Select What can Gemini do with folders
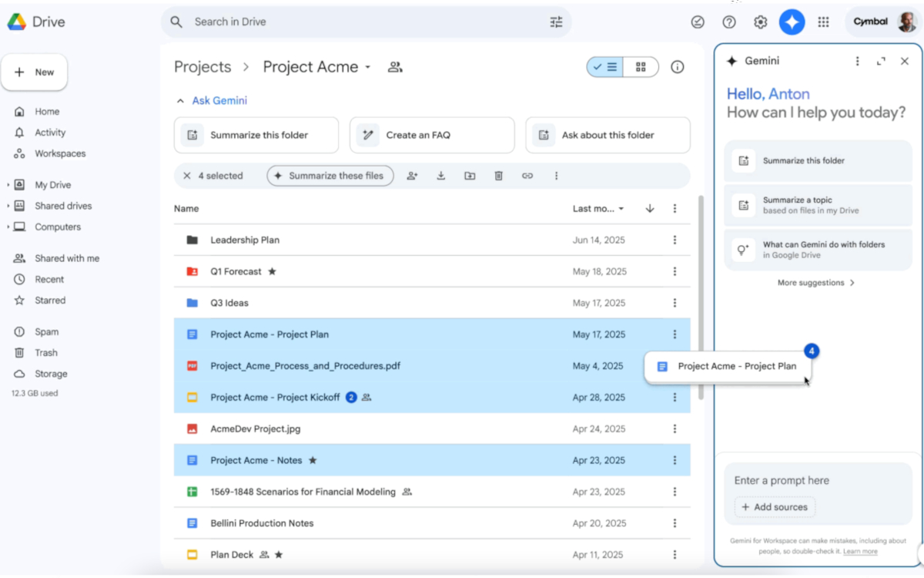This screenshot has height=578, width=924. [818, 250]
